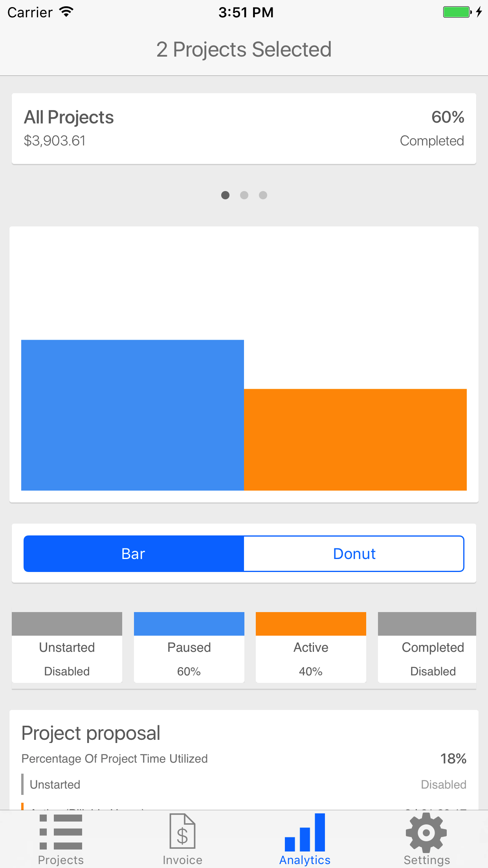Open the All Projects summary card
This screenshot has height=868, width=488.
[244, 129]
